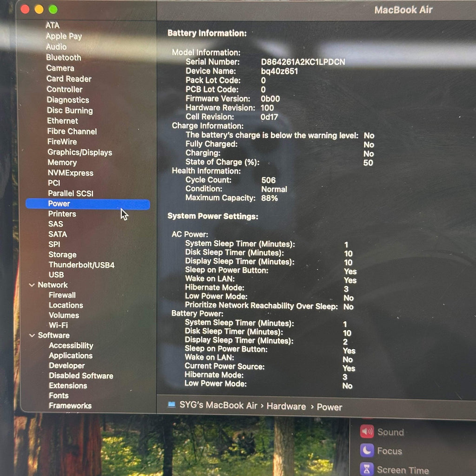Screen dimensions: 476x476
Task: Open Storage hardware section
Action: tap(63, 254)
